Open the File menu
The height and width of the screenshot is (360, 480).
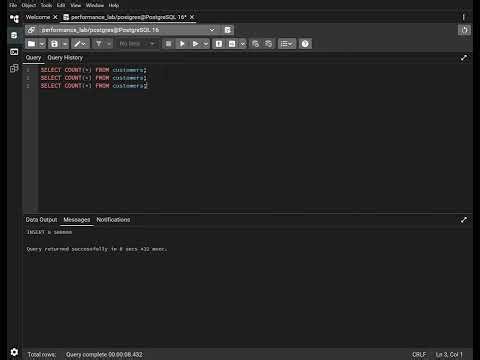13,5
